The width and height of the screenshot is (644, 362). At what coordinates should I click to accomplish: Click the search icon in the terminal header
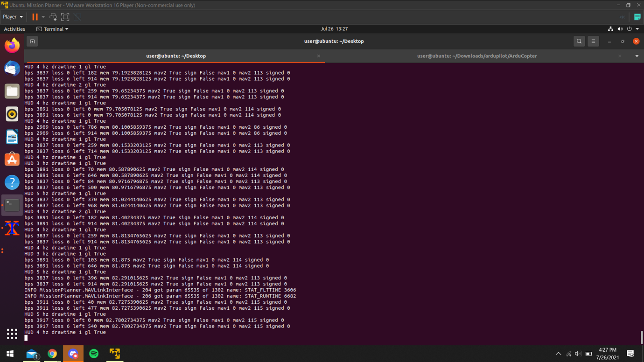pyautogui.click(x=579, y=41)
